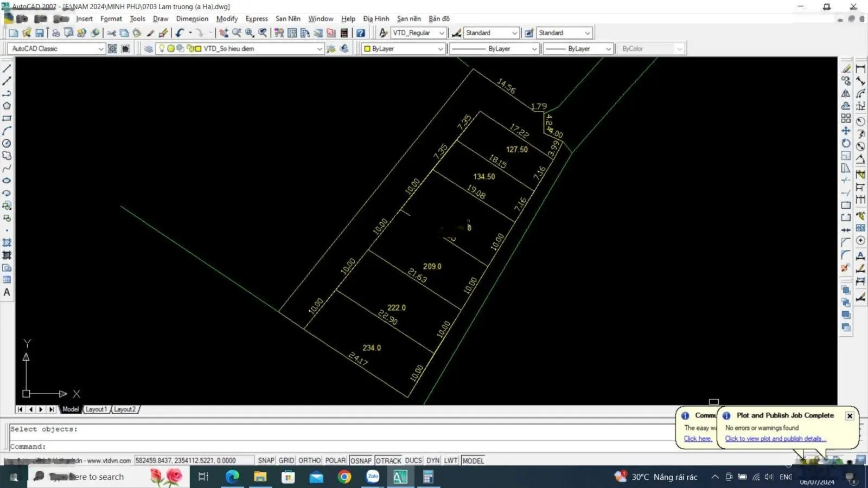
Task: Toggle OSNAP in status bar
Action: pyautogui.click(x=361, y=460)
